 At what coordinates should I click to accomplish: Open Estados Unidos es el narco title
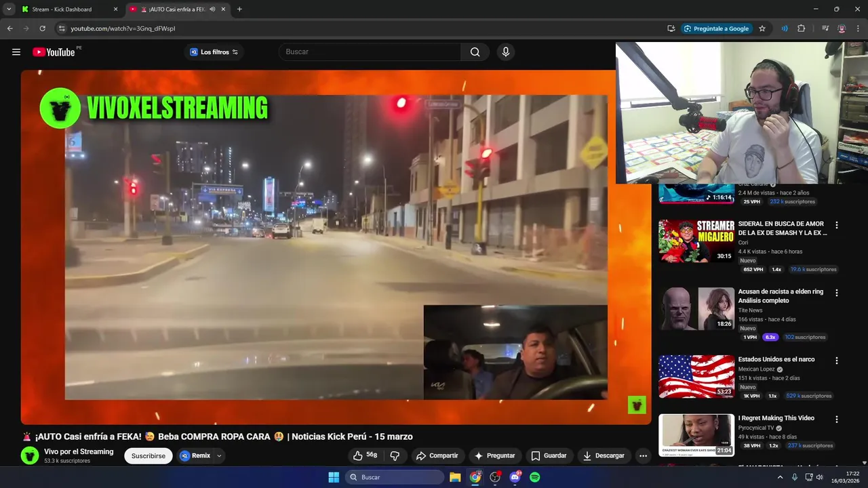click(776, 359)
